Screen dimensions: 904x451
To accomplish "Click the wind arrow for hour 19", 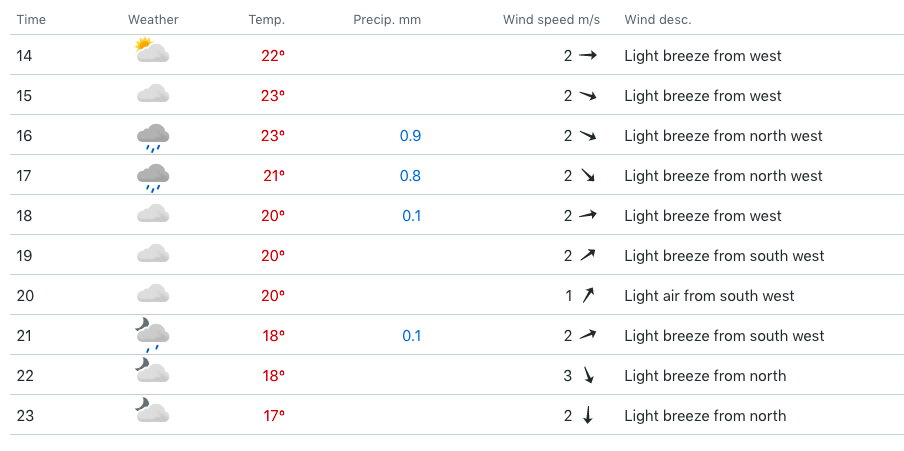I will point(587,255).
